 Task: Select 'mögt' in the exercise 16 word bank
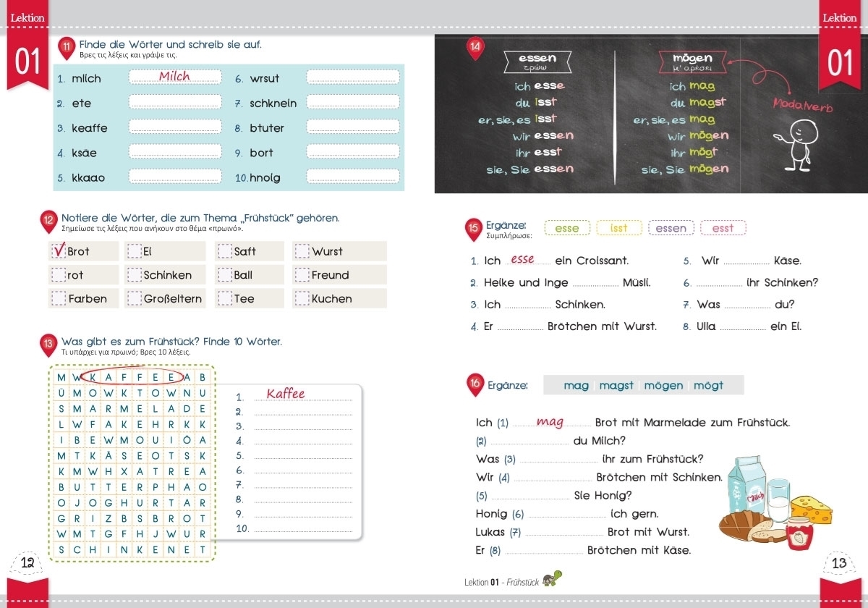(708, 386)
